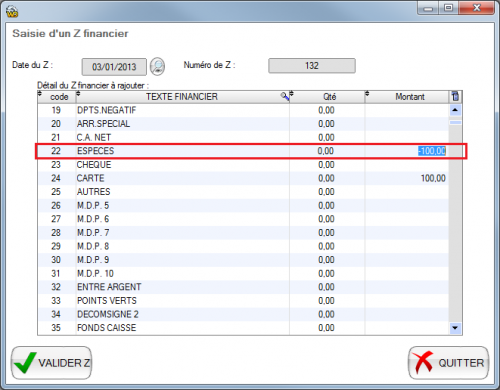Image resolution: width=500 pixels, height=390 pixels.
Task: Click the Date du Z field 03/01/2013
Action: pos(114,67)
